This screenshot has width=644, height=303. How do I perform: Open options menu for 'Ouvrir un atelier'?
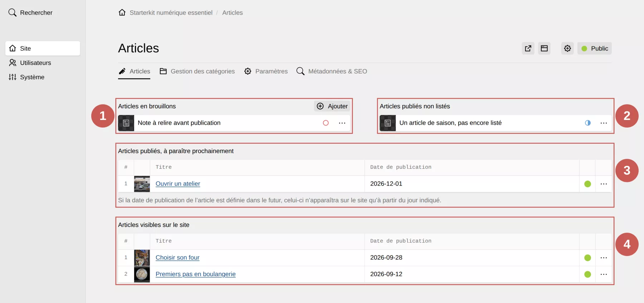[604, 184]
